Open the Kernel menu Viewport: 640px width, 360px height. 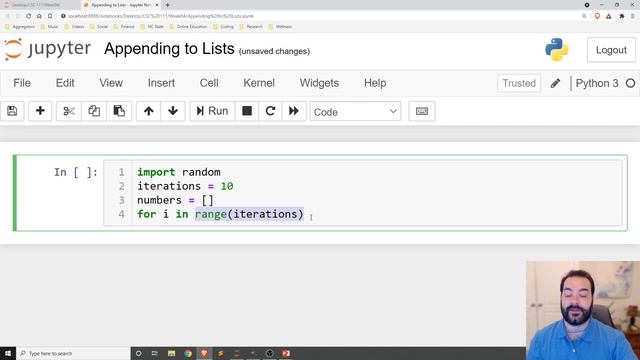point(259,83)
